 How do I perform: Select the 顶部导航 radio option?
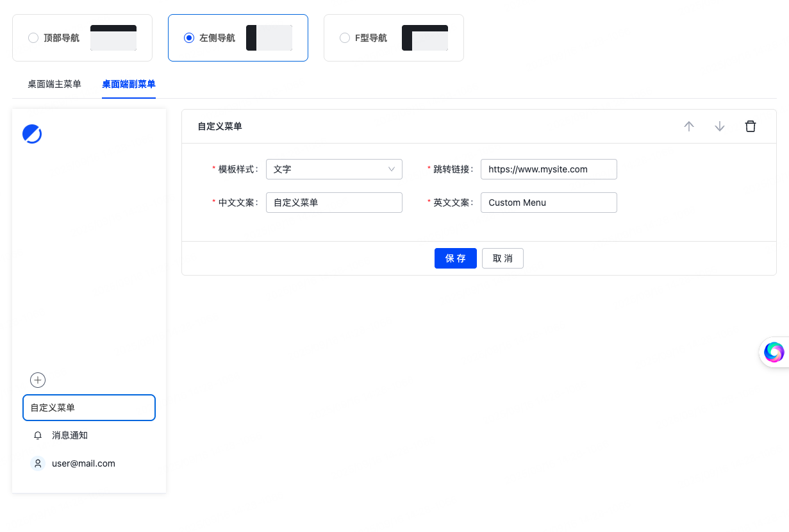click(33, 38)
